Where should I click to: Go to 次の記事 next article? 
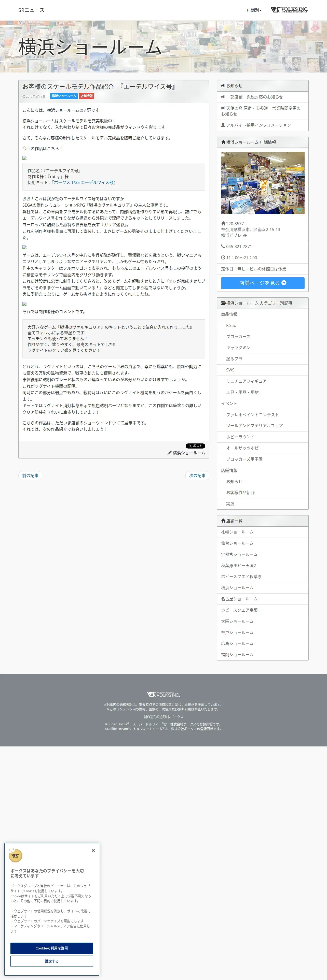197,475
